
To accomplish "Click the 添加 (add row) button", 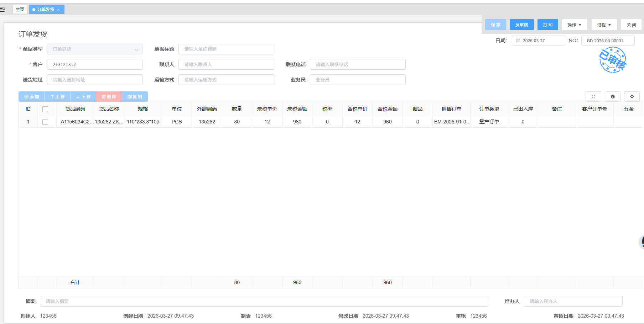I will pyautogui.click(x=31, y=96).
